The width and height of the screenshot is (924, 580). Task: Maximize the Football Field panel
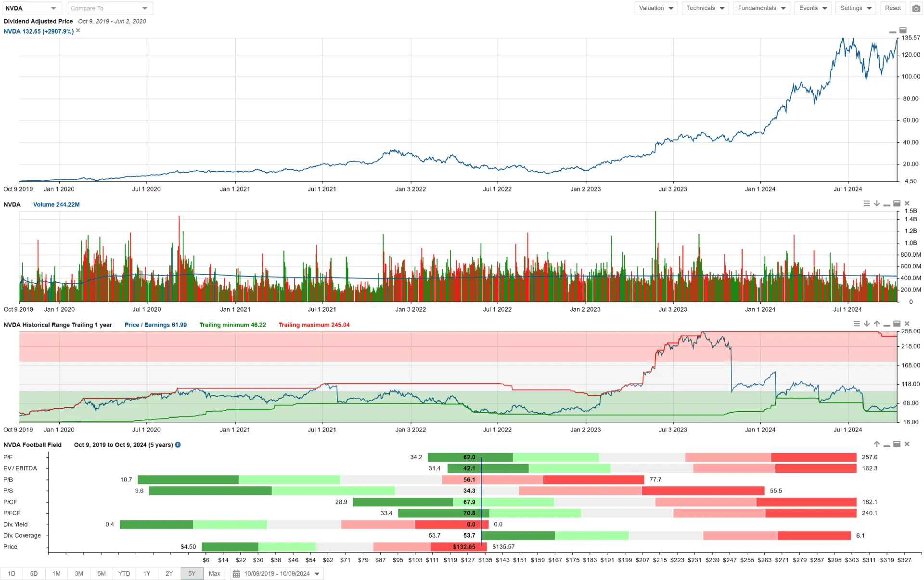click(x=897, y=444)
